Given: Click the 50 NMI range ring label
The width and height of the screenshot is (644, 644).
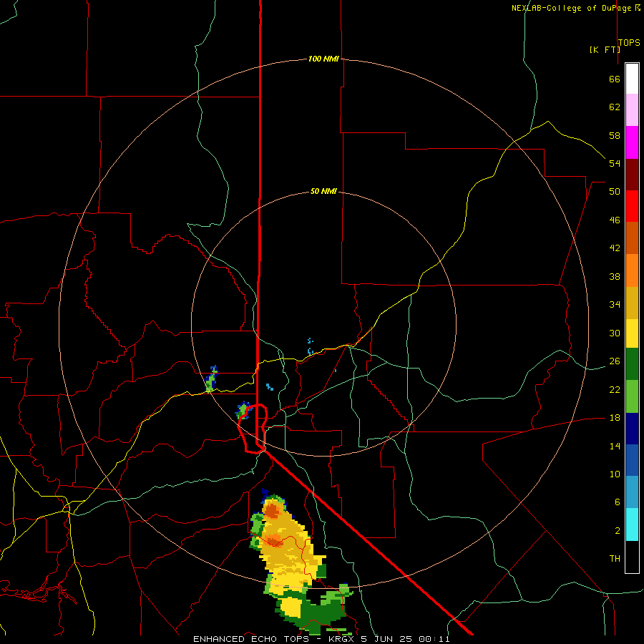Looking at the screenshot, I should click(323, 191).
